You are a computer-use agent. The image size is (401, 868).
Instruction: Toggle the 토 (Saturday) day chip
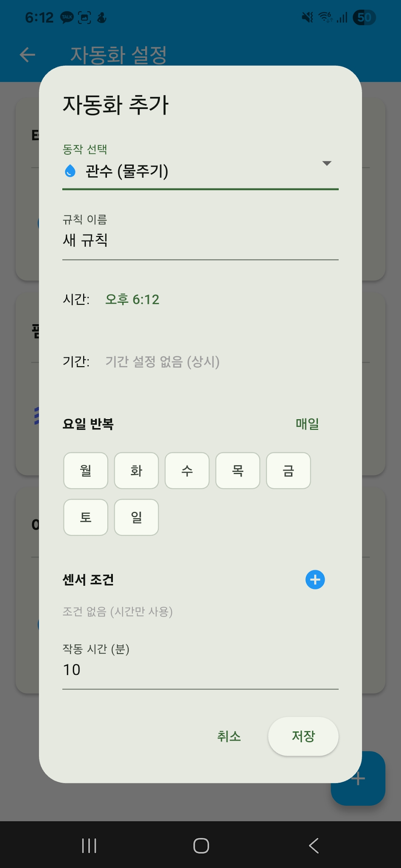(x=86, y=517)
